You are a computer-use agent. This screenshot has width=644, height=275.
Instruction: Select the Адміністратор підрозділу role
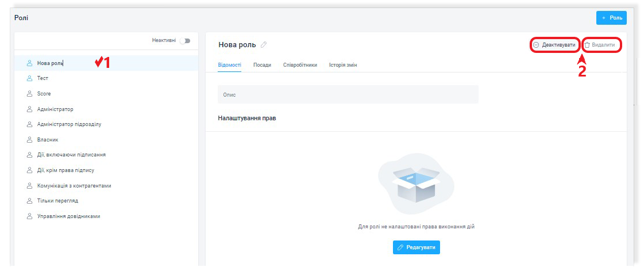pyautogui.click(x=69, y=124)
